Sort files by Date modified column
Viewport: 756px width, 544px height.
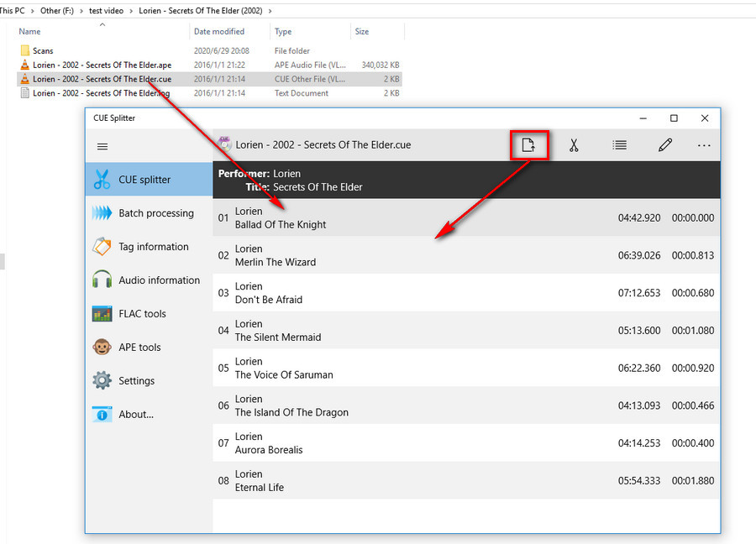[x=219, y=32]
